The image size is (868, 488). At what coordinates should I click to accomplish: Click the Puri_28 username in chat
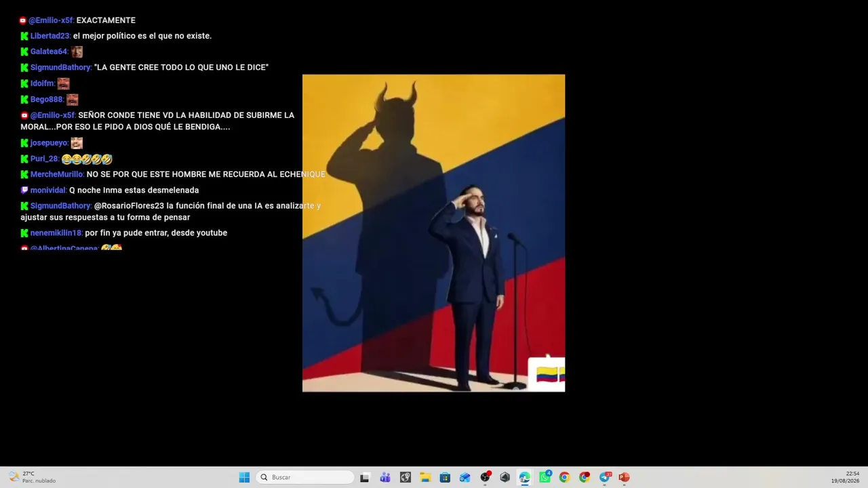click(x=44, y=159)
